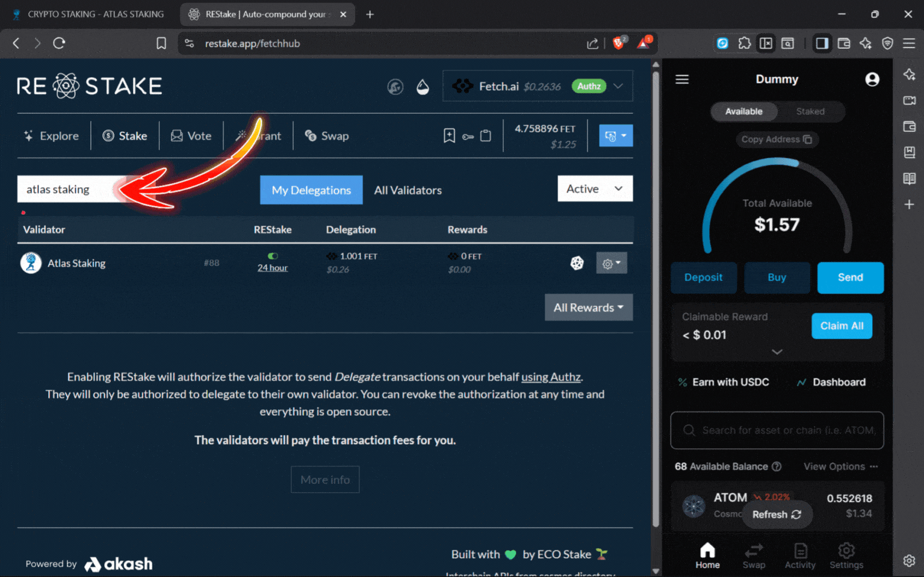Click the hamburger menu in the wallet

tap(682, 79)
